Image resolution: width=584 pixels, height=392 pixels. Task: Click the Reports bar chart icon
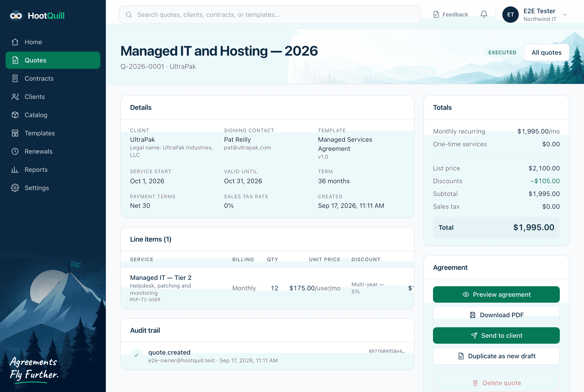(15, 170)
